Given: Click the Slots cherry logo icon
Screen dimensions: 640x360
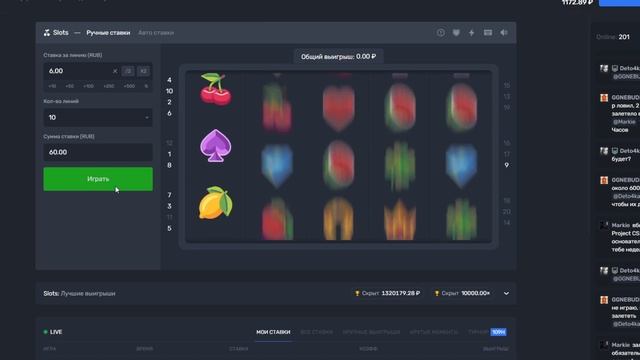Looking at the screenshot, I should coord(47,33).
